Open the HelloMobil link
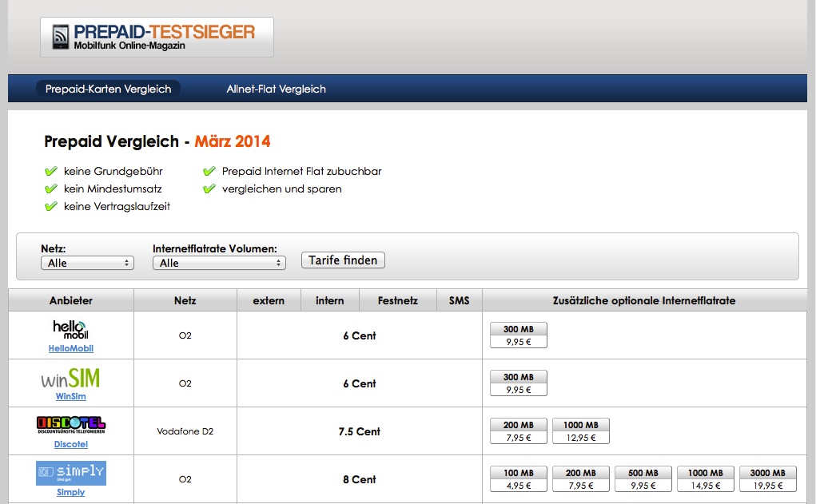The width and height of the screenshot is (816, 504). 71,348
